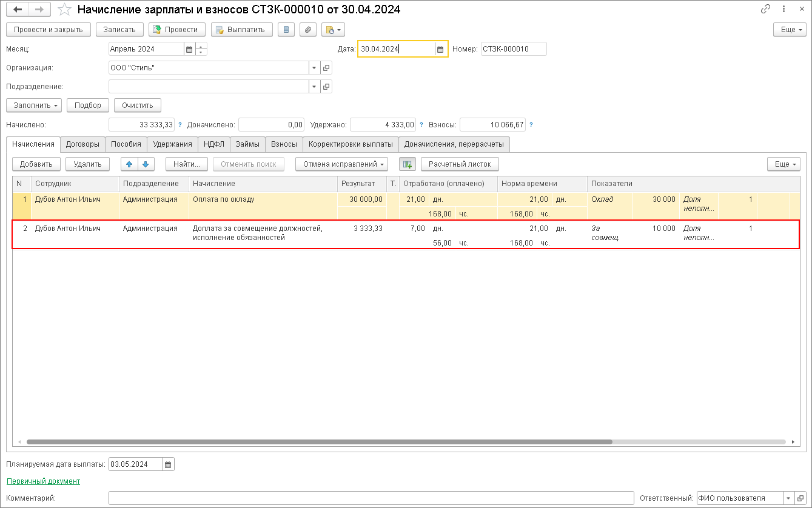812x508 pixels.
Task: Switch to the Удержания tab
Action: (x=173, y=144)
